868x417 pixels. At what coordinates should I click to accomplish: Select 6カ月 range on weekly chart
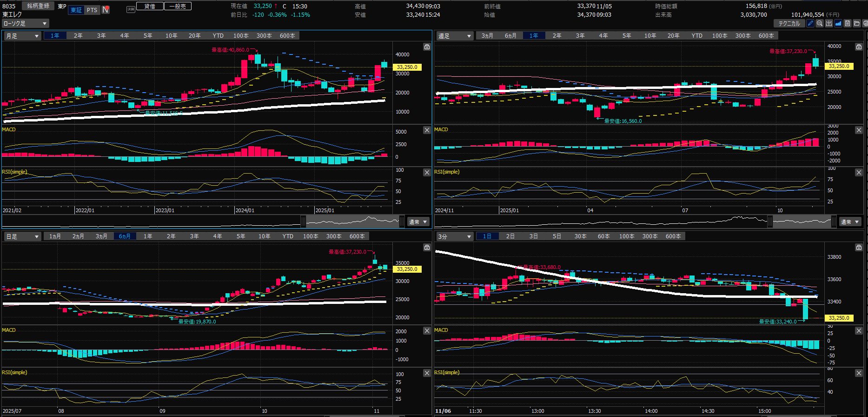click(x=510, y=36)
